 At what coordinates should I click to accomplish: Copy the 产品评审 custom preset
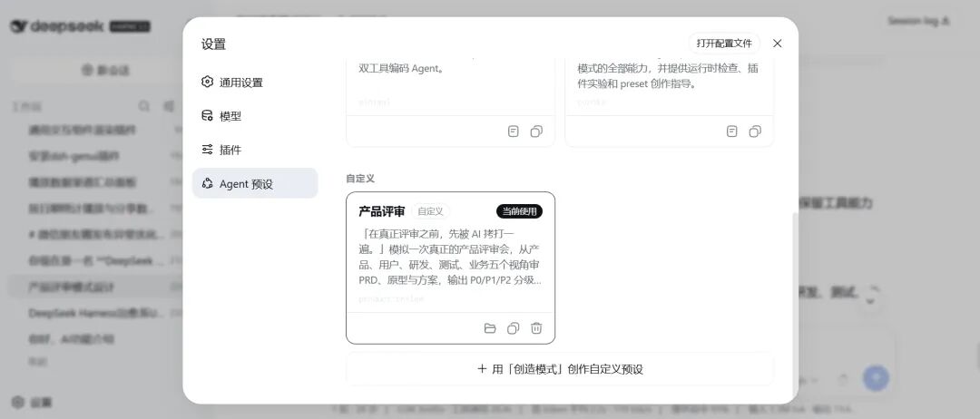[513, 328]
